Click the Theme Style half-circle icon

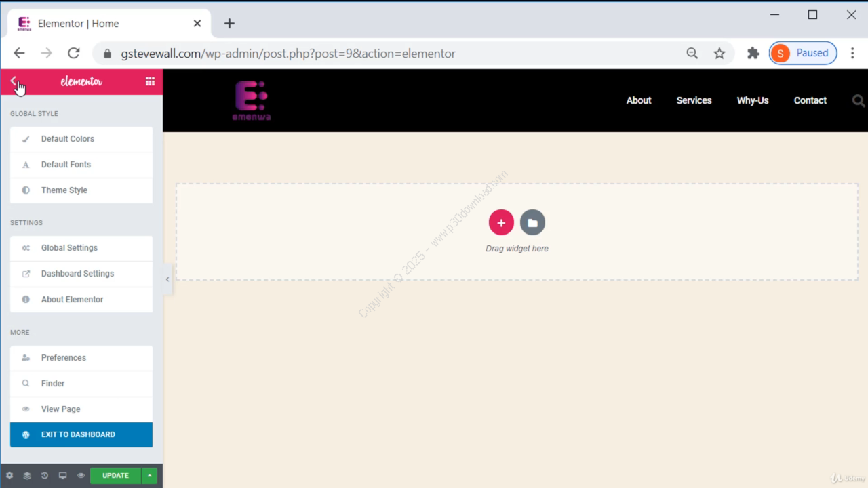pyautogui.click(x=26, y=190)
